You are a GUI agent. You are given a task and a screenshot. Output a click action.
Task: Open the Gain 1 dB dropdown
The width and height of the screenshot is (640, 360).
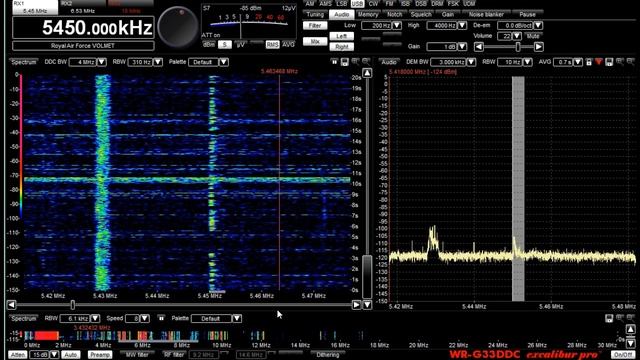point(462,47)
